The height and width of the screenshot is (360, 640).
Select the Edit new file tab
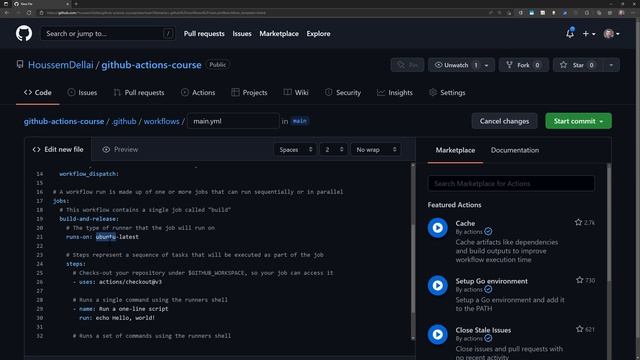[58, 149]
